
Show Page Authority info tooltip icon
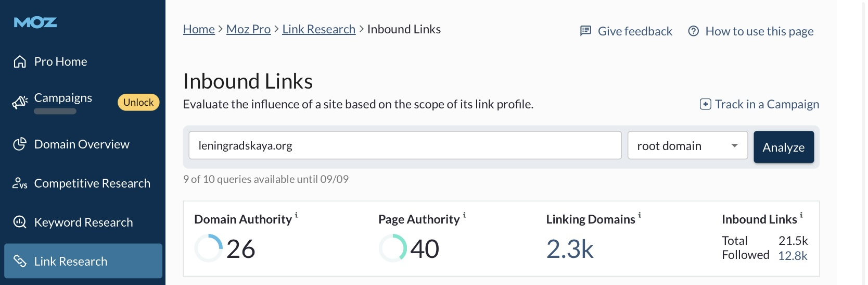click(465, 215)
